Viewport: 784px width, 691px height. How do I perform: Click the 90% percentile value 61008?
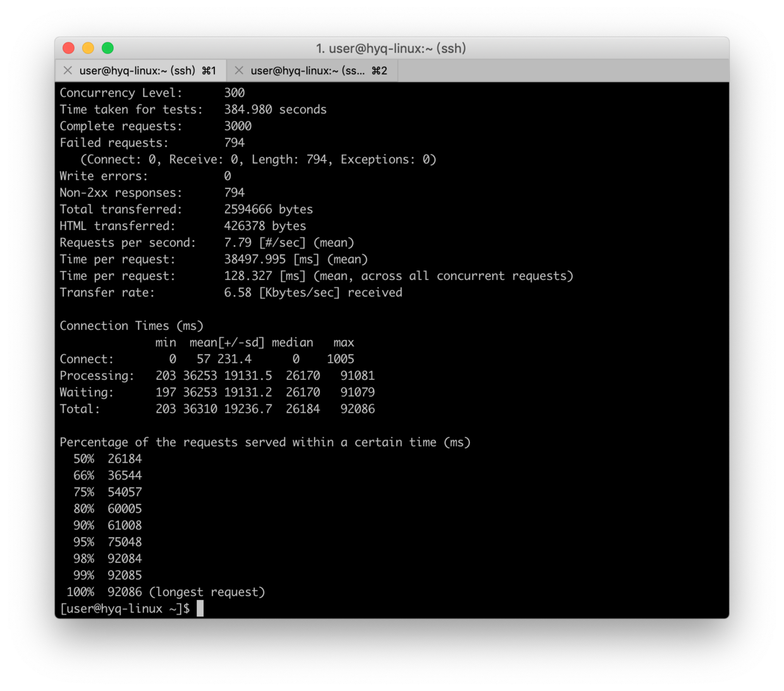125,525
